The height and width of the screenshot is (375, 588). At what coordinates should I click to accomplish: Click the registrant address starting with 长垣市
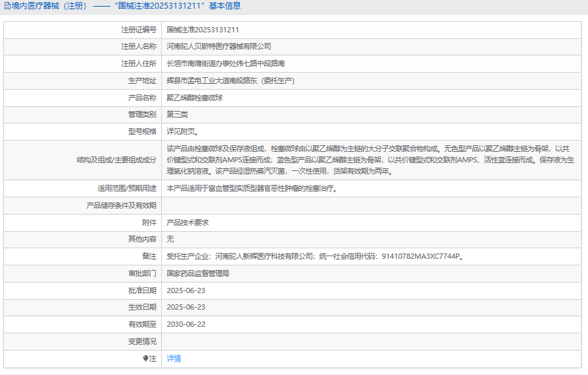coord(225,63)
